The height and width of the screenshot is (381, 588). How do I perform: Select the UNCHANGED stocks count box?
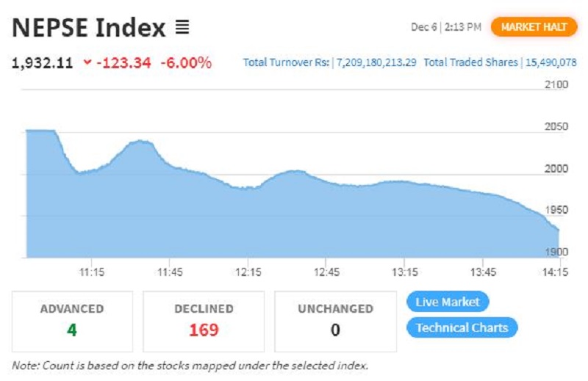coord(335,321)
